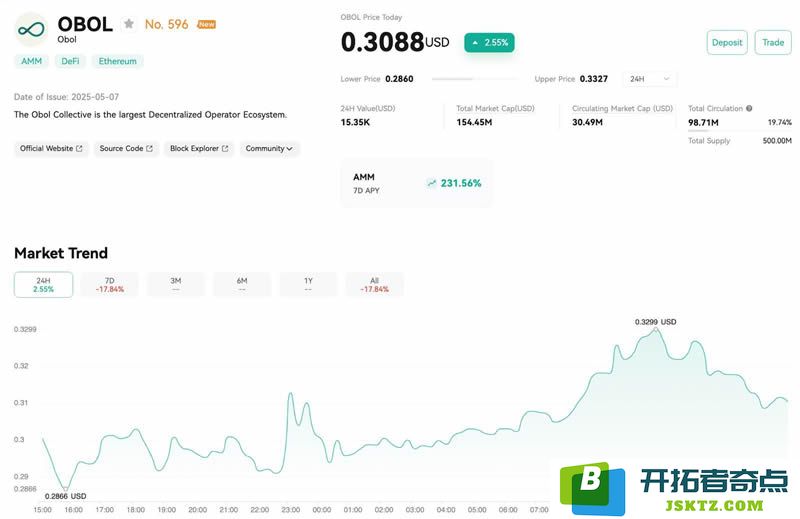
Task: Click the Deposit button
Action: [x=727, y=42]
